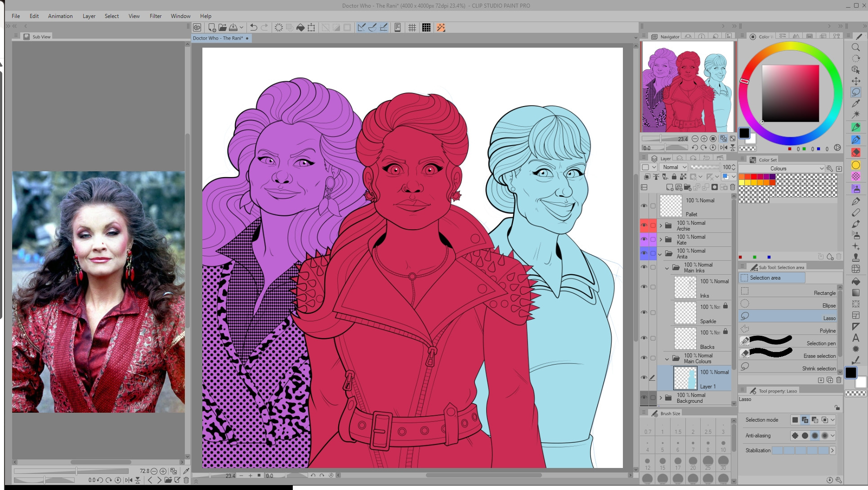Click New layer folder icon
868x490 pixels.
coord(688,187)
